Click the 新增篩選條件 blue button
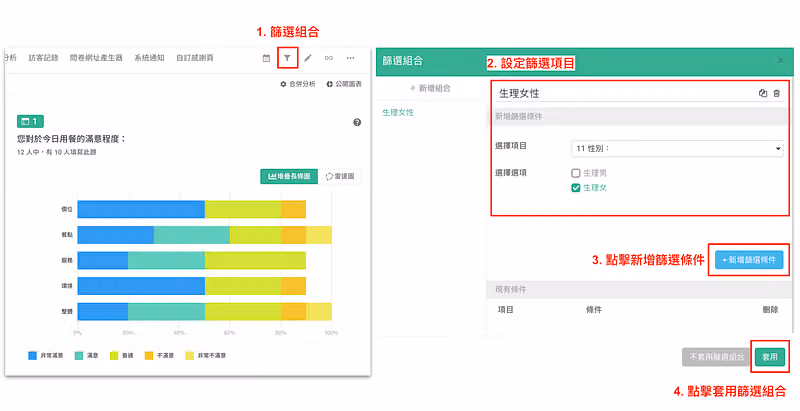Image resolution: width=800 pixels, height=411 pixels. [x=749, y=260]
